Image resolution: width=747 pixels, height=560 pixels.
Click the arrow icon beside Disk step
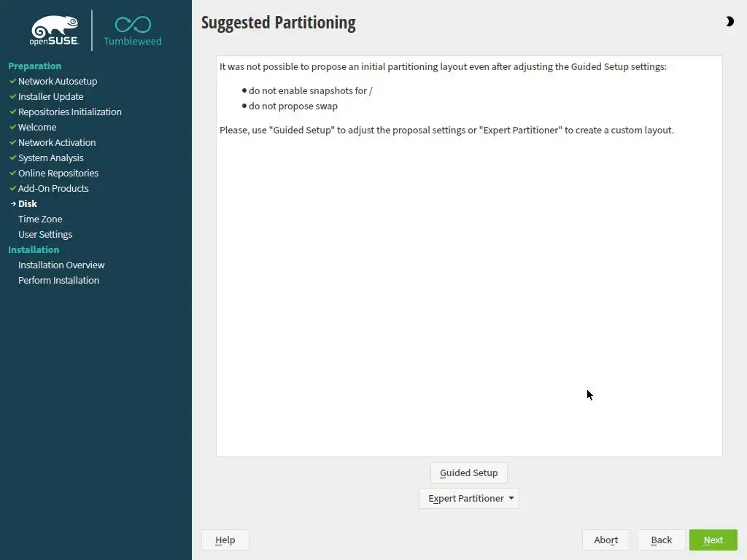13,203
